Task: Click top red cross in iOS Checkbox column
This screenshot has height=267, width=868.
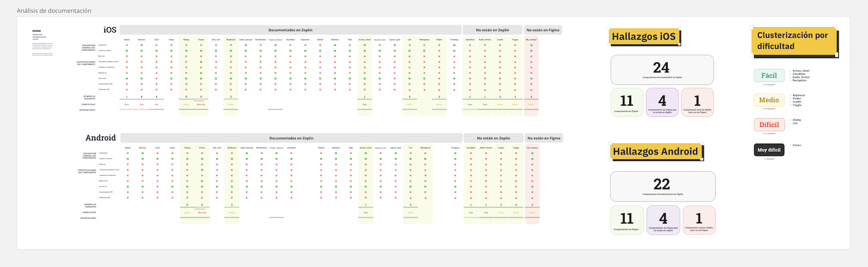Action: point(470,45)
